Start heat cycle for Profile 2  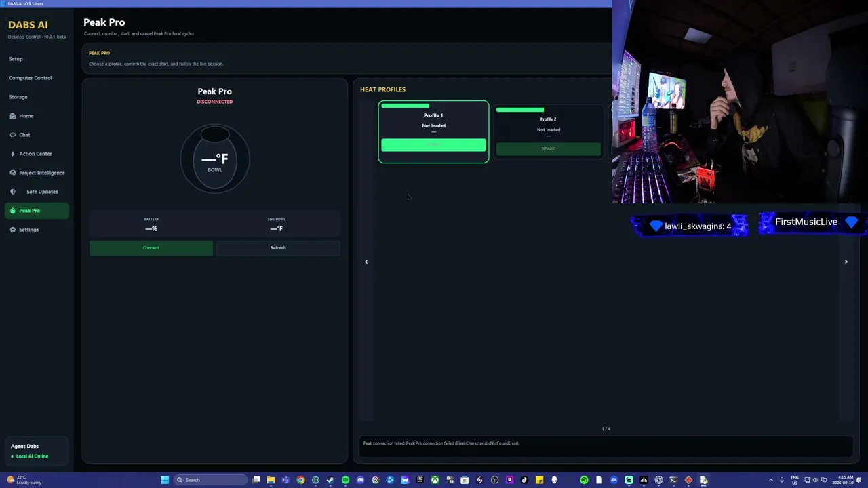[548, 149]
